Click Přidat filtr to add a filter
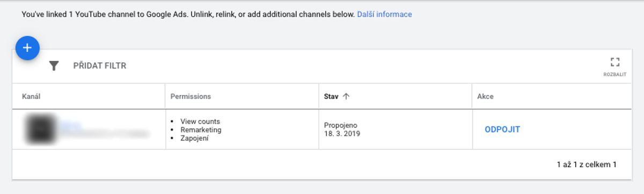This screenshot has height=194, width=644. pos(100,66)
